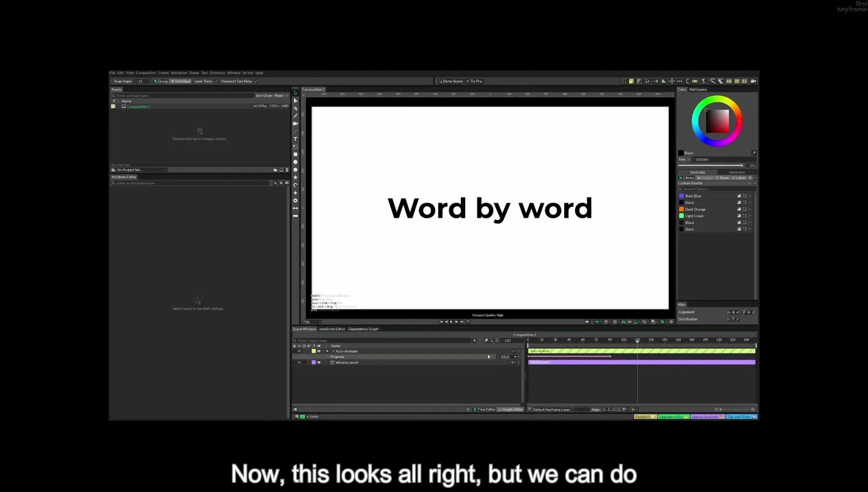The image size is (868, 492).
Task: Select the gear-shaped Cog tool
Action: pyautogui.click(x=295, y=200)
